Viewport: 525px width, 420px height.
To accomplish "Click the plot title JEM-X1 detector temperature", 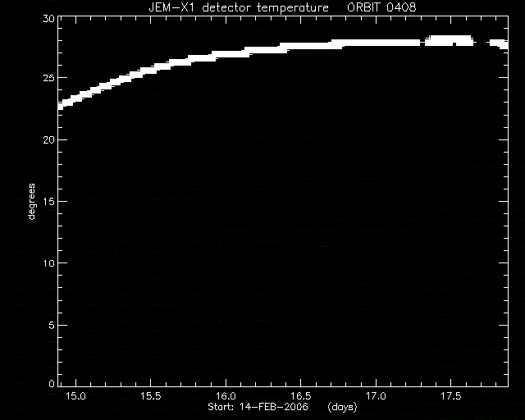I will [x=239, y=7].
